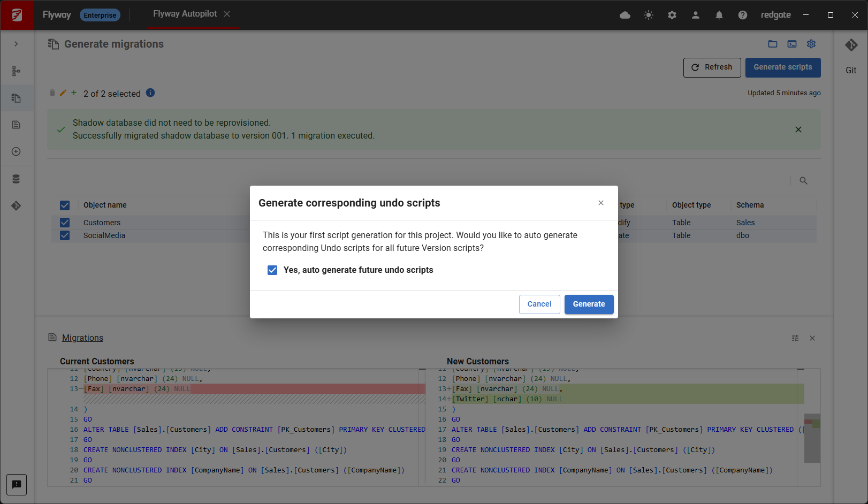Open the target databases sidebar icon
This screenshot has width=868, height=504.
pos(16,179)
